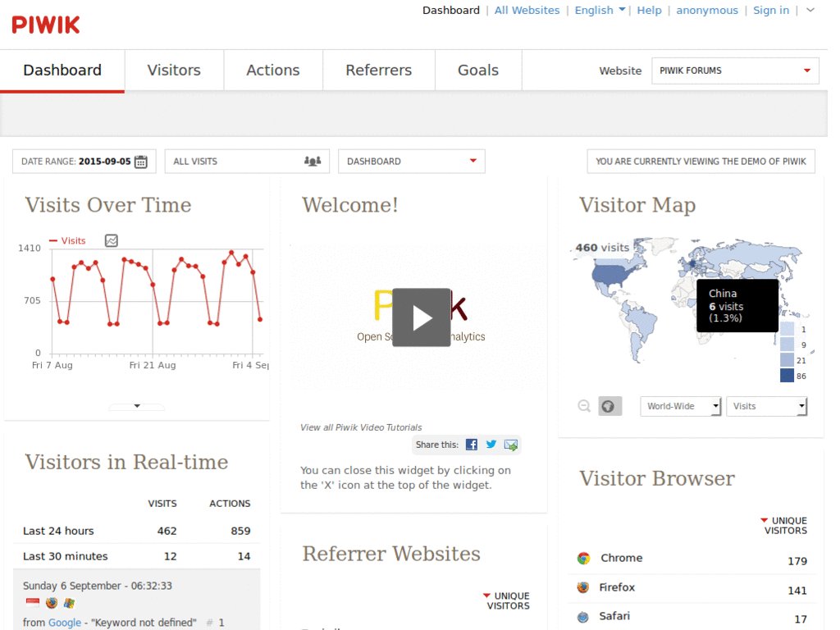Click the country flag icon of real-time visitor
This screenshot has height=630, width=840.
[33, 603]
